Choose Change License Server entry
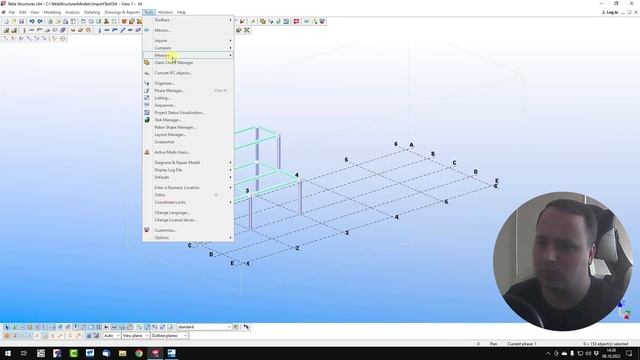Image resolution: width=640 pixels, height=360 pixels. (x=188, y=220)
